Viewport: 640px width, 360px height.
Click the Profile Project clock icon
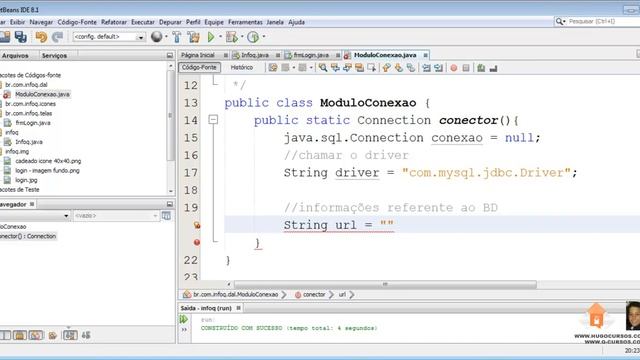pyautogui.click(x=253, y=37)
